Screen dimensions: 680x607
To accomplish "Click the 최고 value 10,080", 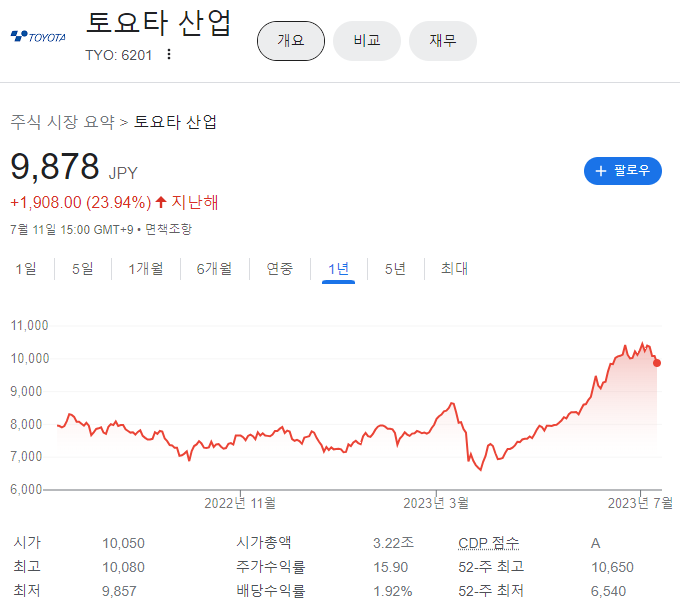I will click(123, 567).
